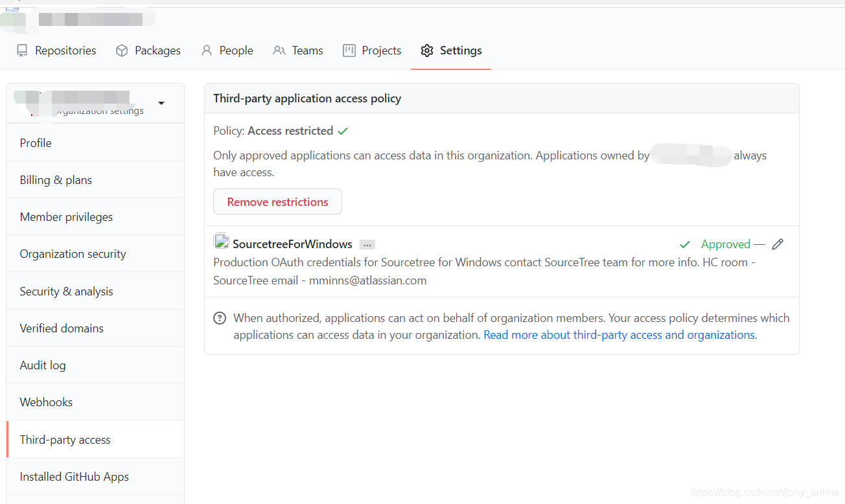Open Teams via the teams icon

[x=279, y=50]
